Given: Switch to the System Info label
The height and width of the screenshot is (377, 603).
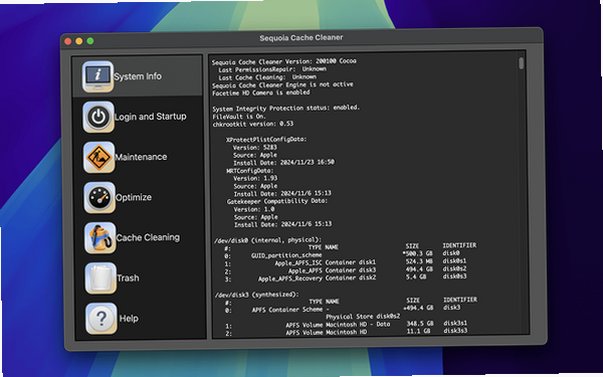Looking at the screenshot, I should (137, 76).
